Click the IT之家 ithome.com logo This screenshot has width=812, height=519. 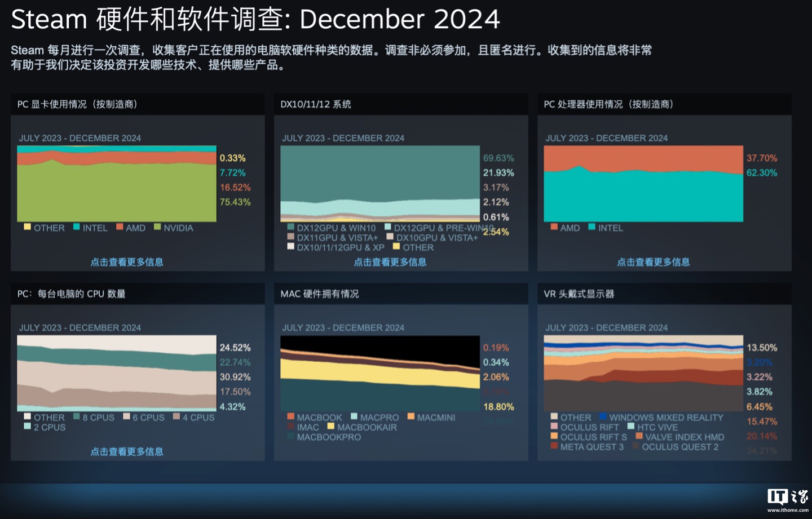coord(788,500)
